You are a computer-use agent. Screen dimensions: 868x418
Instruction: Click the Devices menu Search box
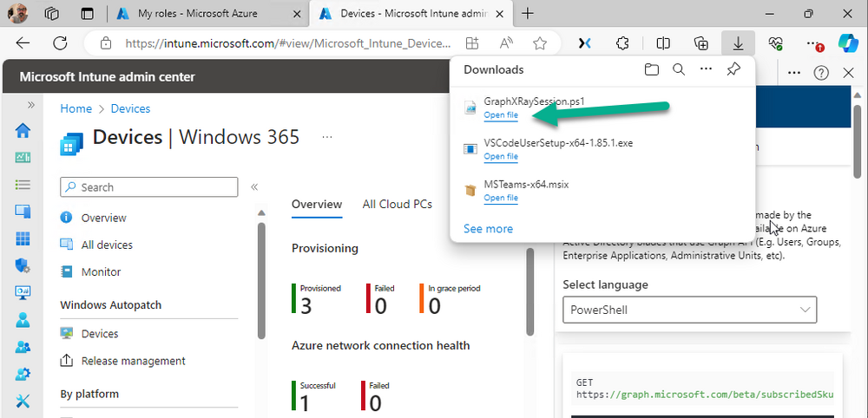pyautogui.click(x=149, y=186)
